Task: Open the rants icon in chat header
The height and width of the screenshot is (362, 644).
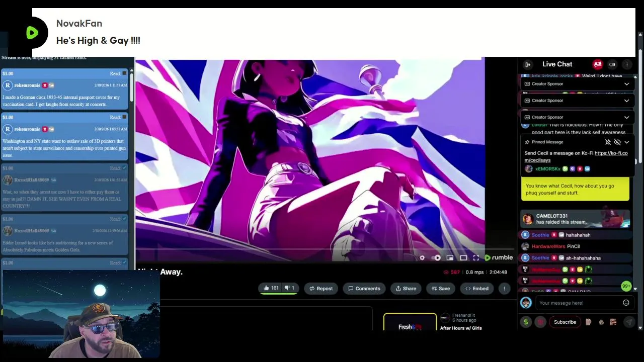Action: [x=597, y=64]
